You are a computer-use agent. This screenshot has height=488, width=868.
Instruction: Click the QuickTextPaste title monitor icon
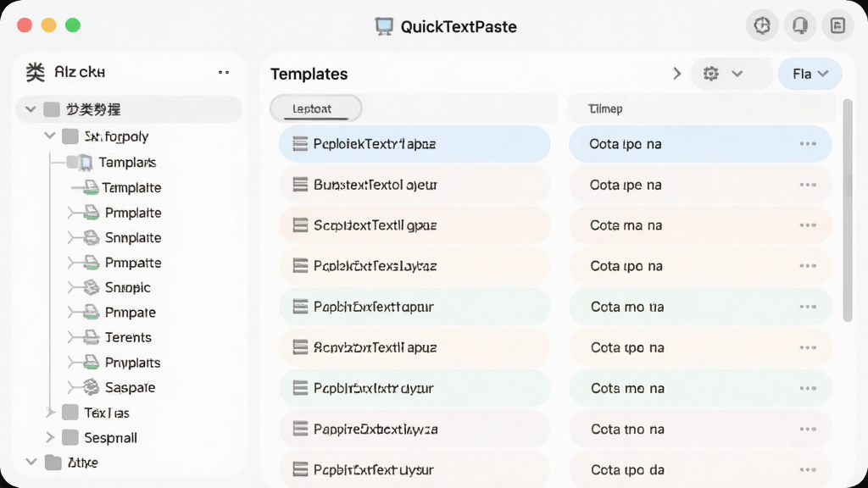384,26
